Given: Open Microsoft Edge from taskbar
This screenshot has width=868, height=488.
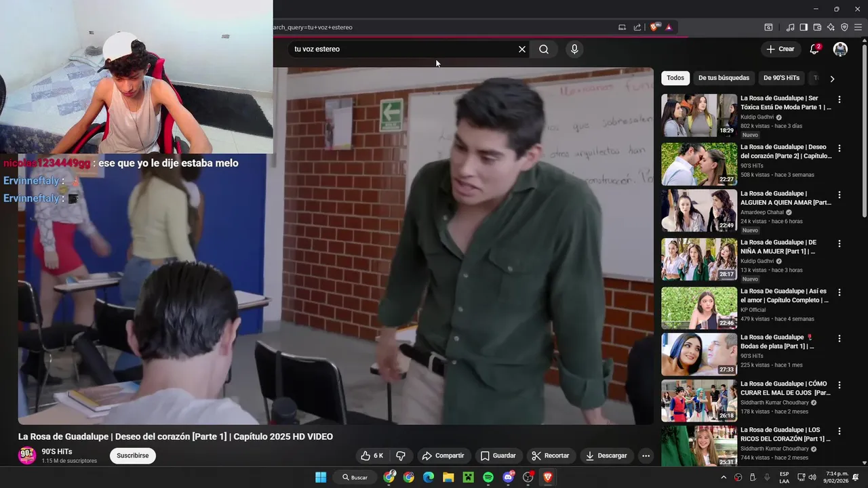Looking at the screenshot, I should click(x=429, y=477).
